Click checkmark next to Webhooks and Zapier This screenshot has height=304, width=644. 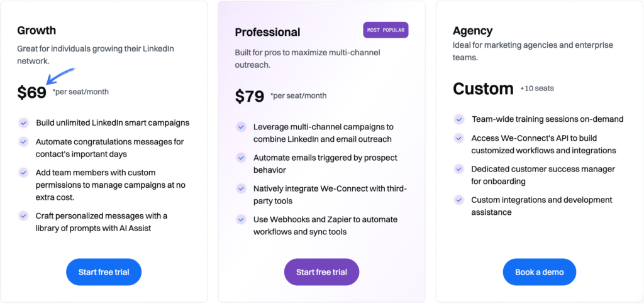coord(241,219)
